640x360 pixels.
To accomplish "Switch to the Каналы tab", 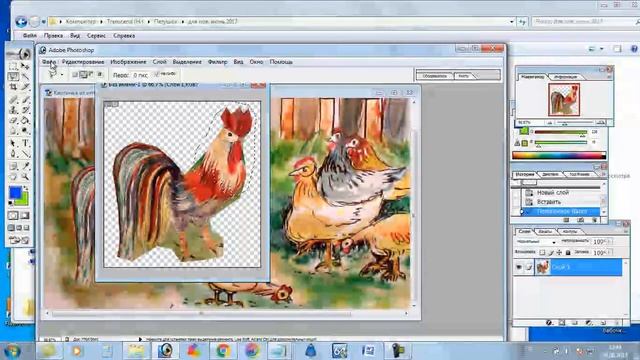I will point(545,231).
